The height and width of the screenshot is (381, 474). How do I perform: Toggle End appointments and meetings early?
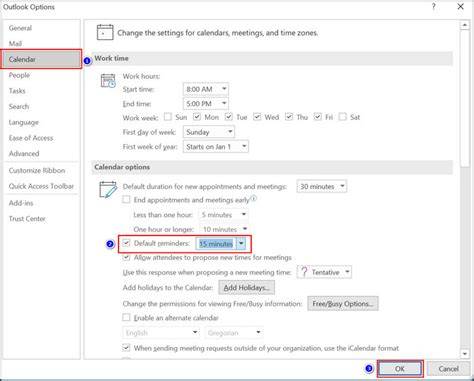126,199
